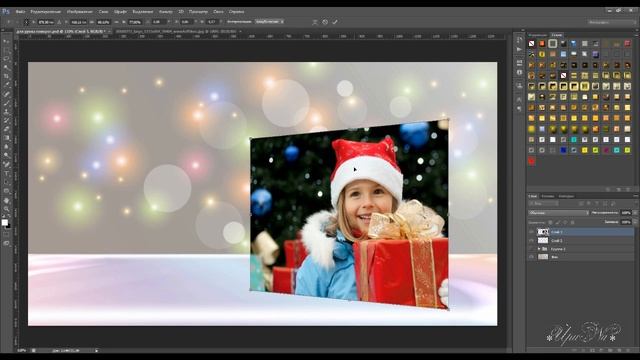
Task: Apply the first No Style swatch
Action: (531, 43)
